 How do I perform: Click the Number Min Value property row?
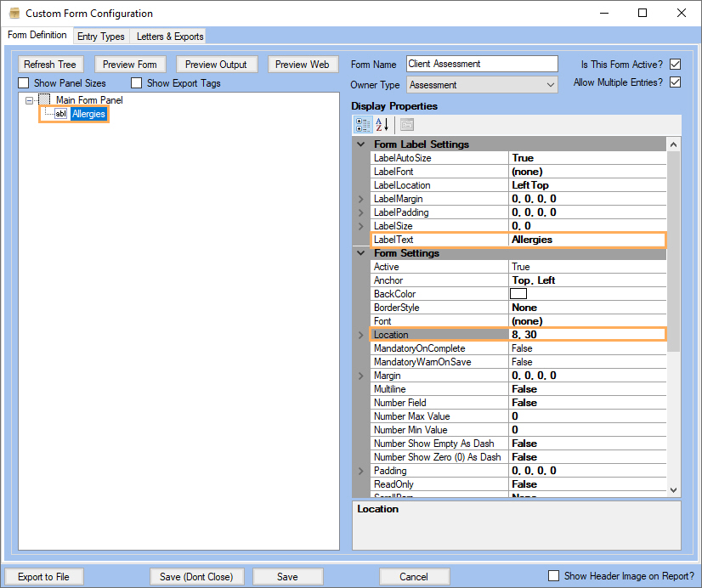point(518,430)
